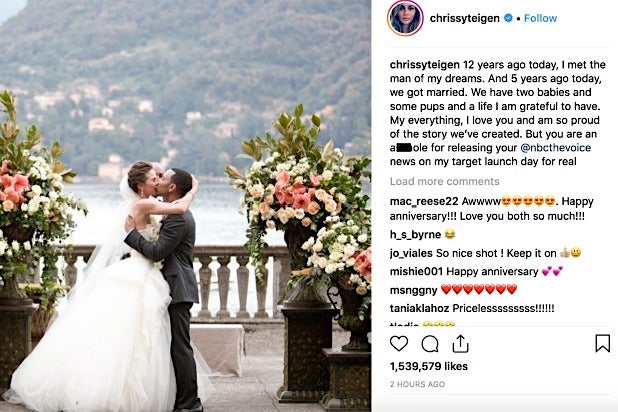Viewport: 618px width, 412px height.
Task: Open the 2 HOURS AGO timestamp
Action: click(417, 384)
